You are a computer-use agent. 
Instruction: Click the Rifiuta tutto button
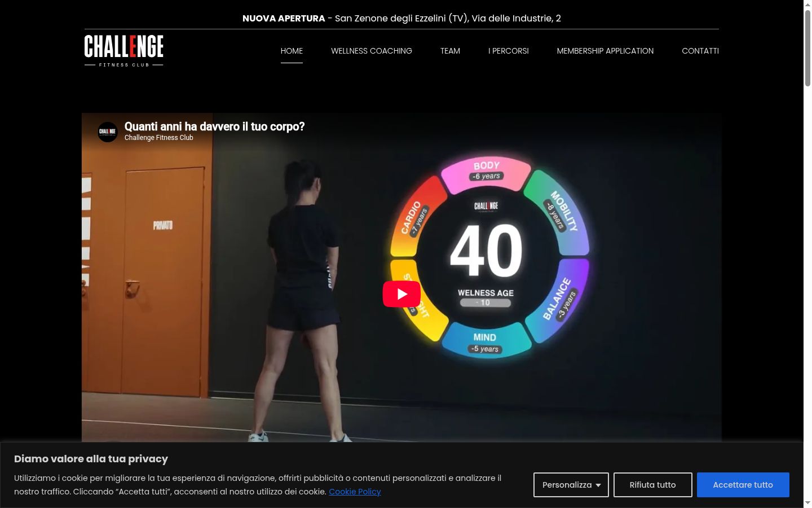coord(653,485)
